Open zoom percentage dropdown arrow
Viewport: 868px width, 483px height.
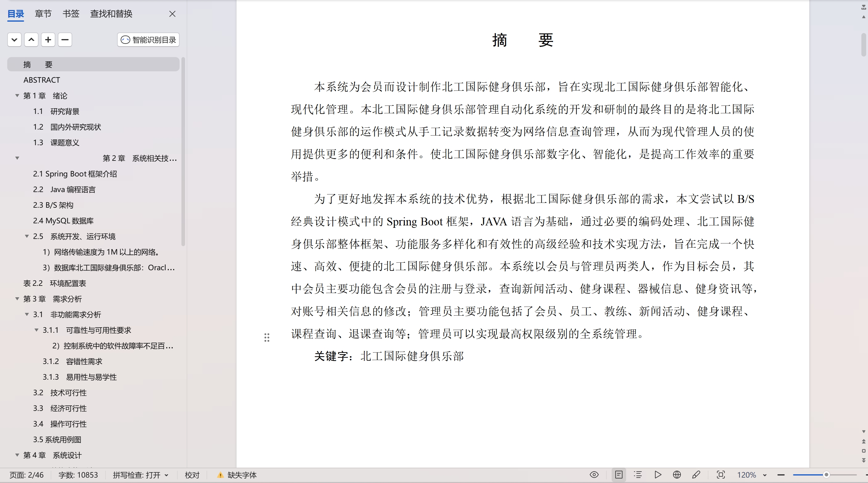coord(765,475)
